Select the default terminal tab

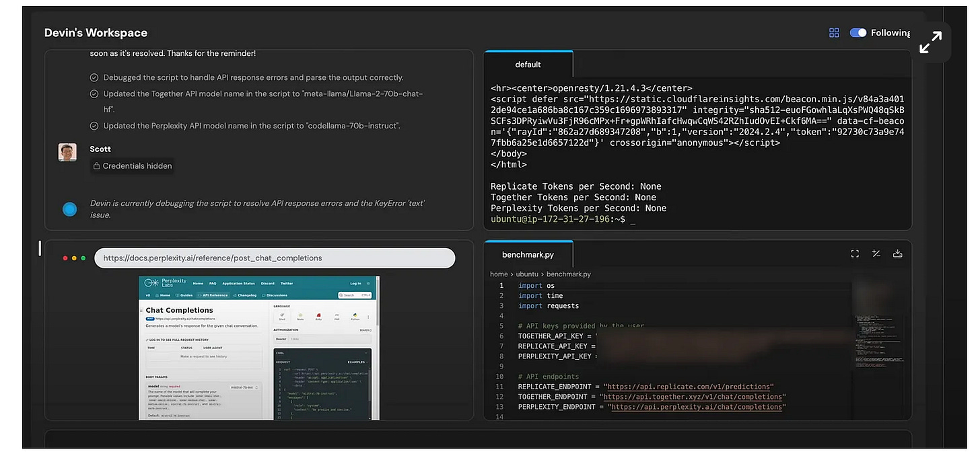pos(528,65)
